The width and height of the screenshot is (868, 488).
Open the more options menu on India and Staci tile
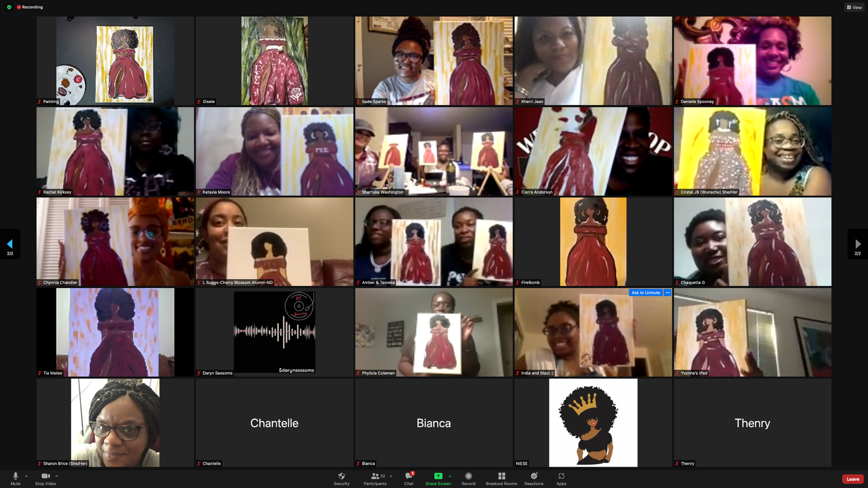click(x=667, y=293)
